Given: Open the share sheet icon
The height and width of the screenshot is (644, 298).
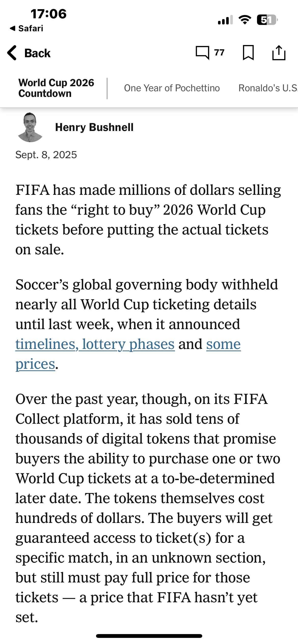Looking at the screenshot, I should (x=279, y=53).
